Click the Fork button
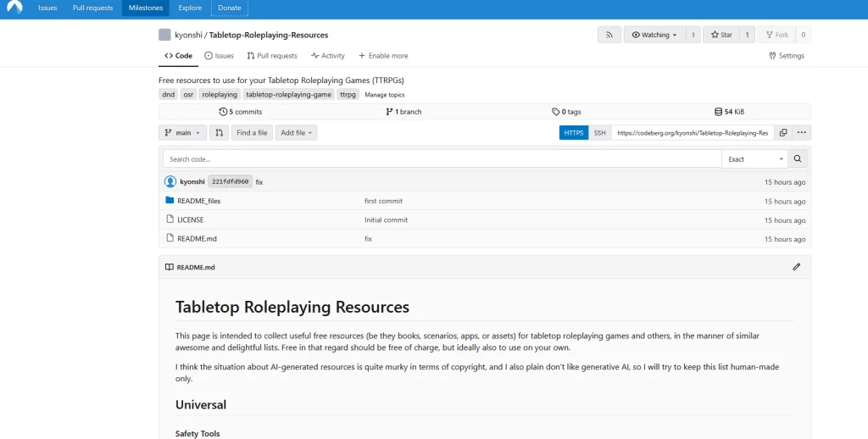The height and width of the screenshot is (439, 868). (776, 35)
